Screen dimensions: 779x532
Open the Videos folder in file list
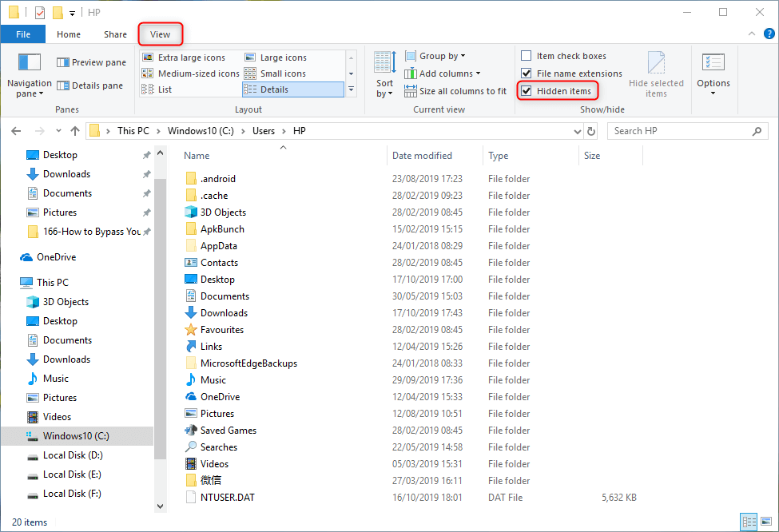pyautogui.click(x=207, y=464)
